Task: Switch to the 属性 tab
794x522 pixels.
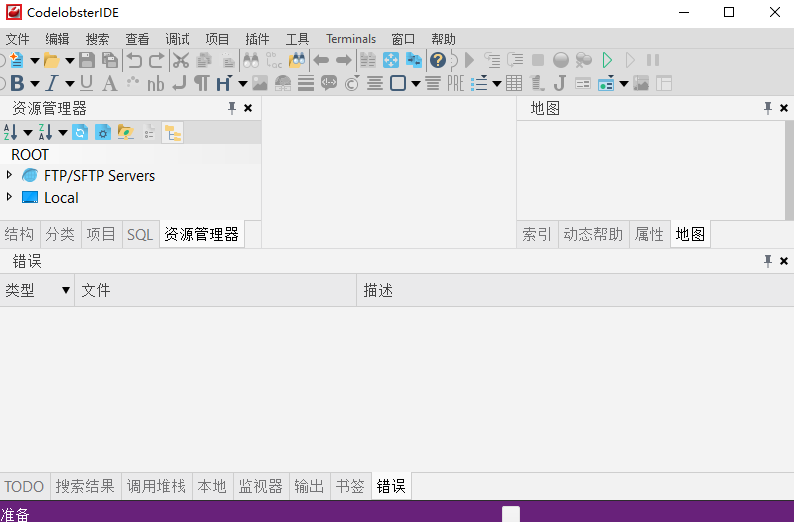Action: [x=650, y=234]
